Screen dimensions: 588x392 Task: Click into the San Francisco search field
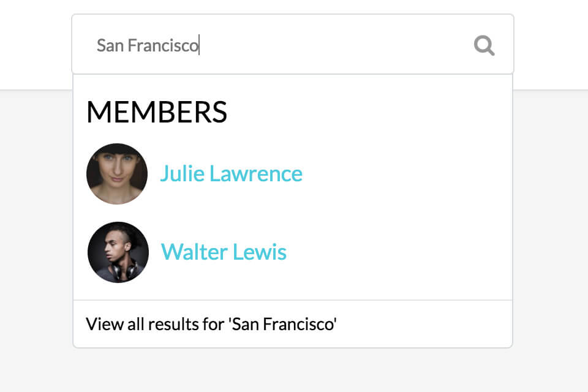(276, 45)
